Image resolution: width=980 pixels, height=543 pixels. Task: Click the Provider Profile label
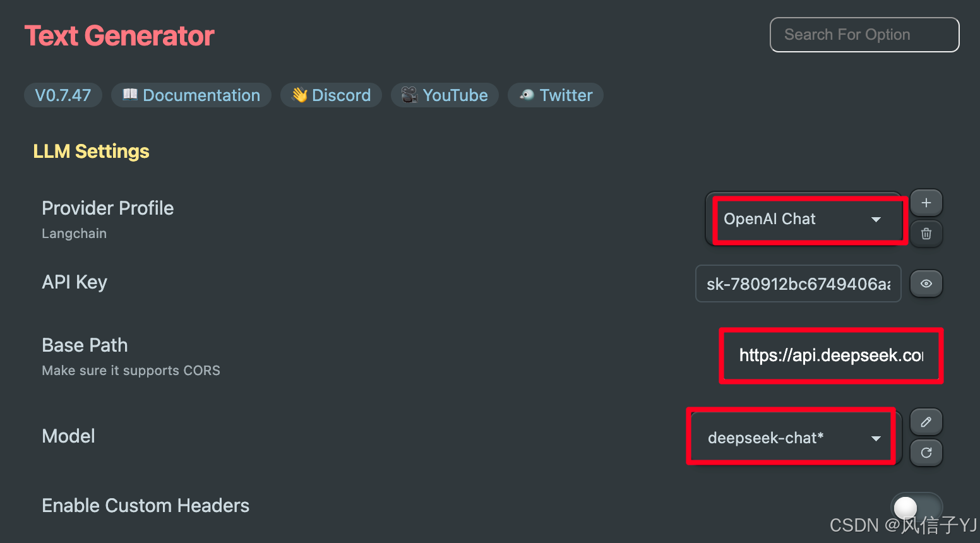tap(107, 208)
